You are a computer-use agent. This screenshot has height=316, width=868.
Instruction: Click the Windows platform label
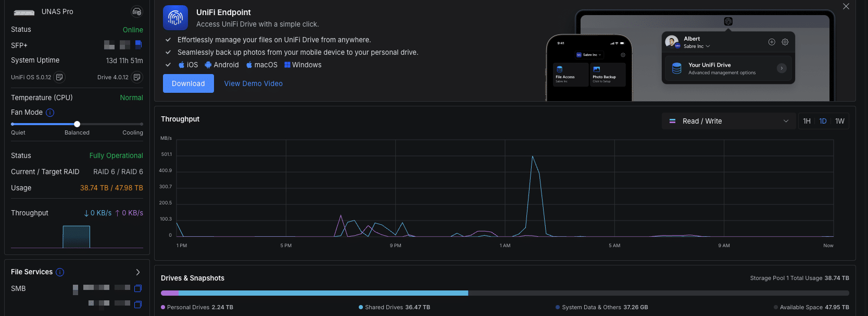pos(303,65)
